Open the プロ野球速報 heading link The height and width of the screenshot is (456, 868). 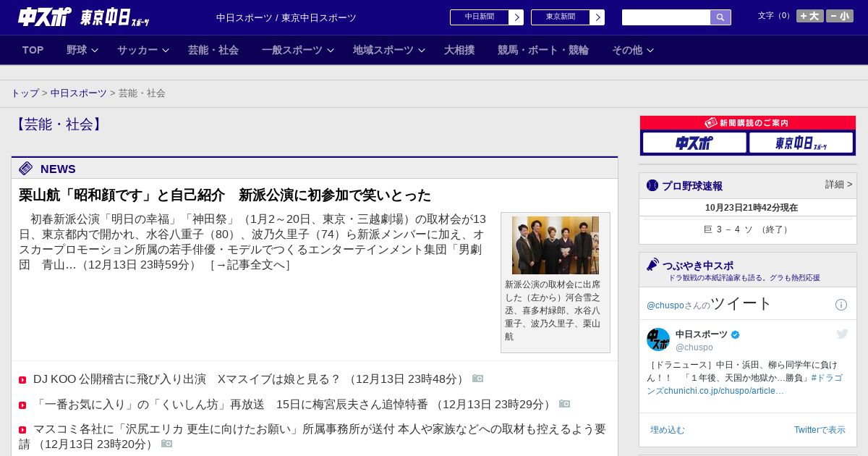[x=692, y=186]
